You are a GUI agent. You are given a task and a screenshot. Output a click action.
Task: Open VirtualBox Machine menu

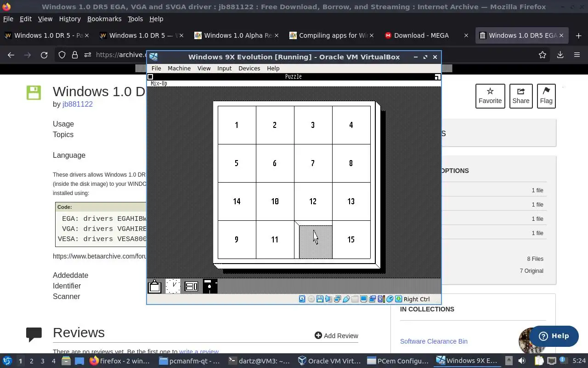179,68
